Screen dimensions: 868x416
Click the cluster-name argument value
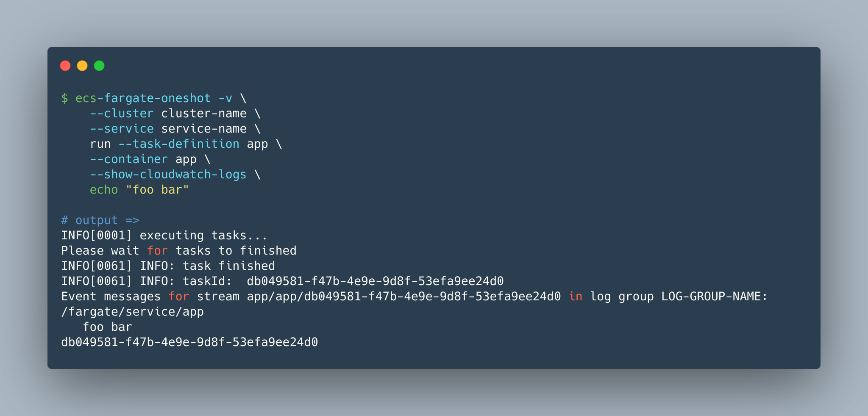pos(203,114)
